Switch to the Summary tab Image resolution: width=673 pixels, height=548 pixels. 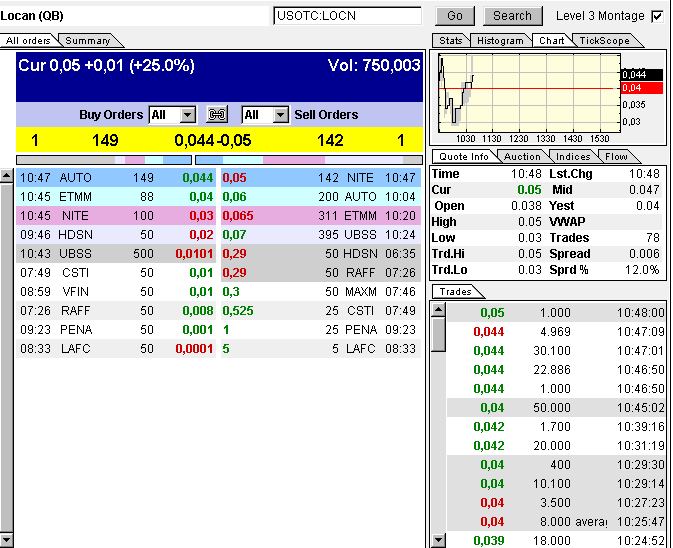88,41
